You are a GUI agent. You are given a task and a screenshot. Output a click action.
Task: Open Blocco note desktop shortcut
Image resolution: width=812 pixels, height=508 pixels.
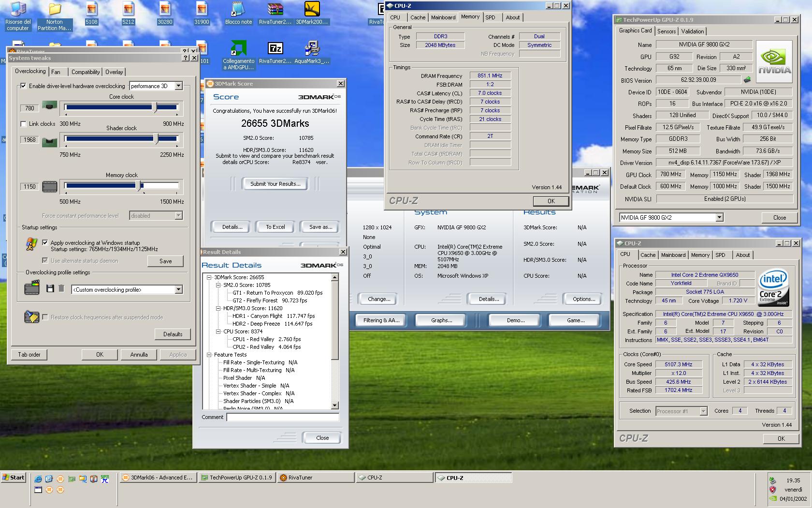coord(238,13)
